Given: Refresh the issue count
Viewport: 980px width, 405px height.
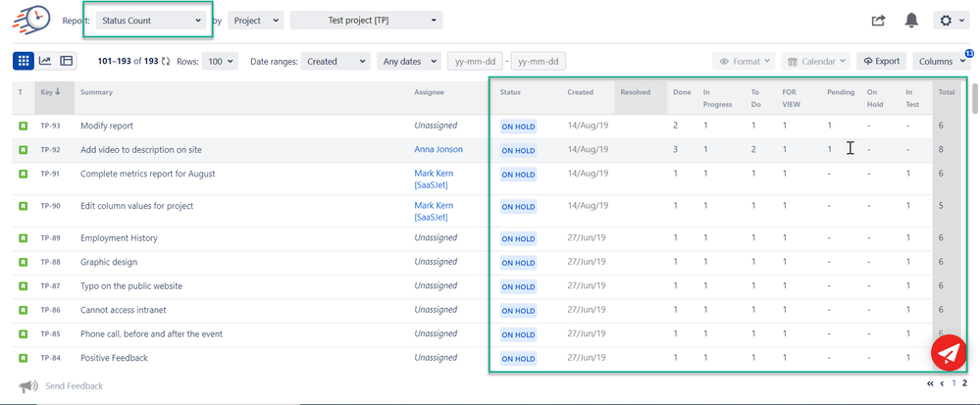Looking at the screenshot, I should 166,61.
